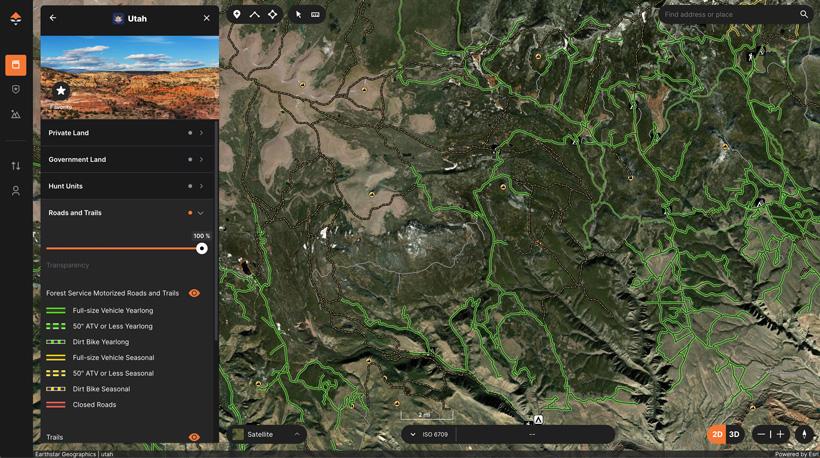Click '50" ATV or Less Seasonal' legend text
This screenshot has width=820, height=458.
(113, 373)
